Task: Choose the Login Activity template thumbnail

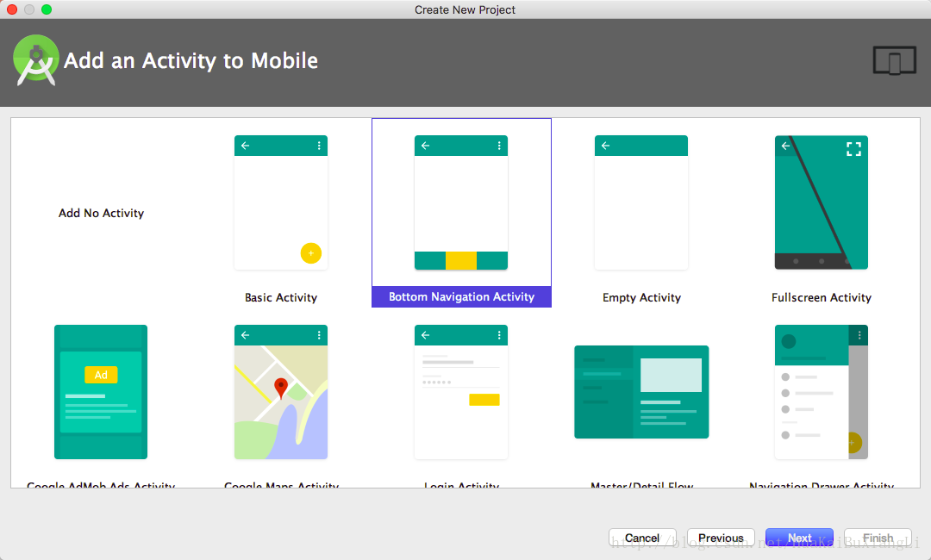Action: (x=460, y=391)
